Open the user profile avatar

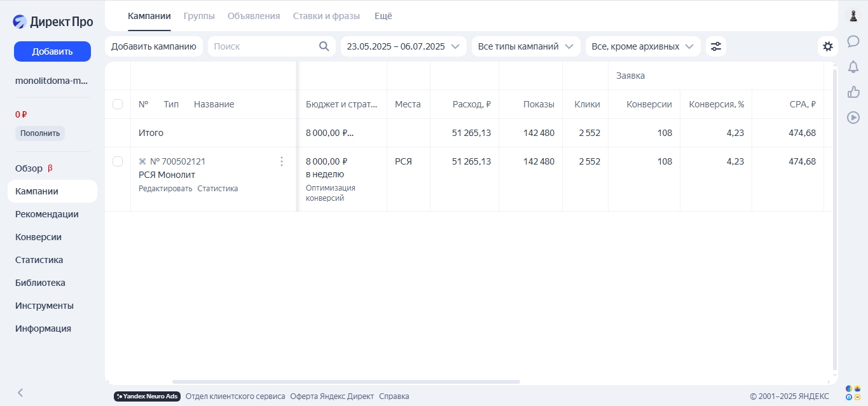coord(853,16)
